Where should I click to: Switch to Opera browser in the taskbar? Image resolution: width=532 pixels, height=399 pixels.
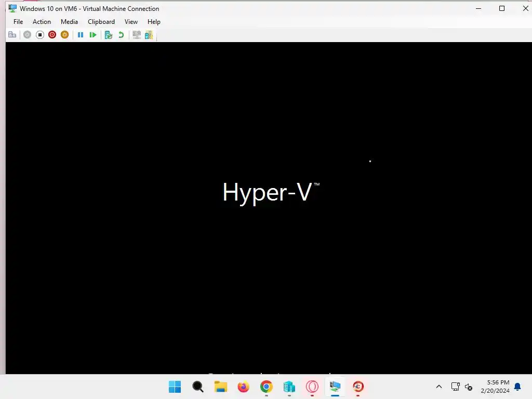(312, 387)
